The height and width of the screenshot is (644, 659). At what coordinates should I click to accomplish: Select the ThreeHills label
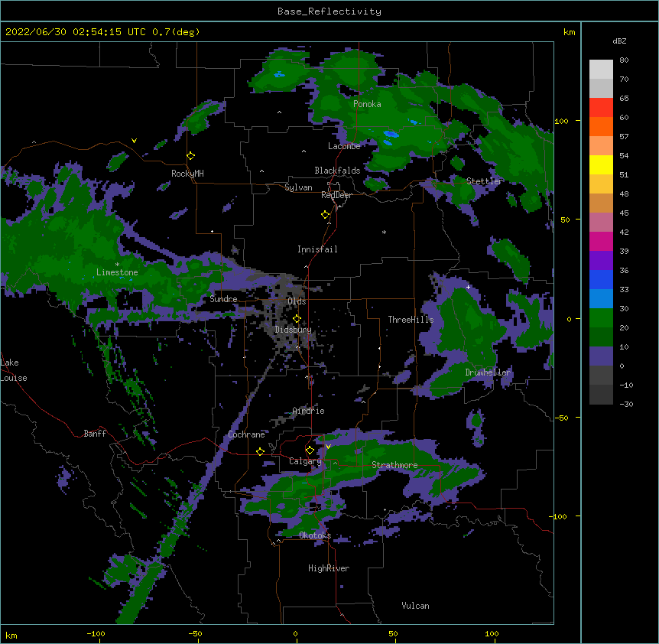tap(411, 320)
